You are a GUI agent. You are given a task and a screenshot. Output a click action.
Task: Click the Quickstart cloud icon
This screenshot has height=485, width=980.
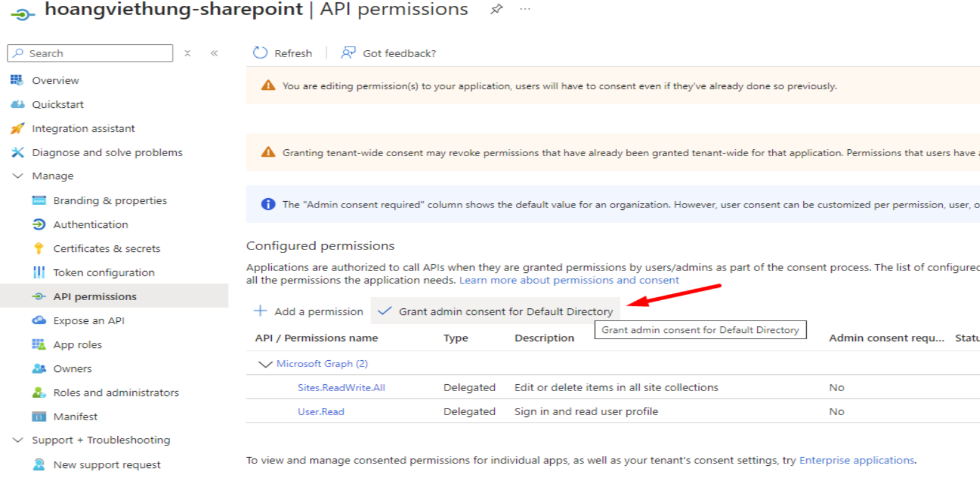coord(17,104)
